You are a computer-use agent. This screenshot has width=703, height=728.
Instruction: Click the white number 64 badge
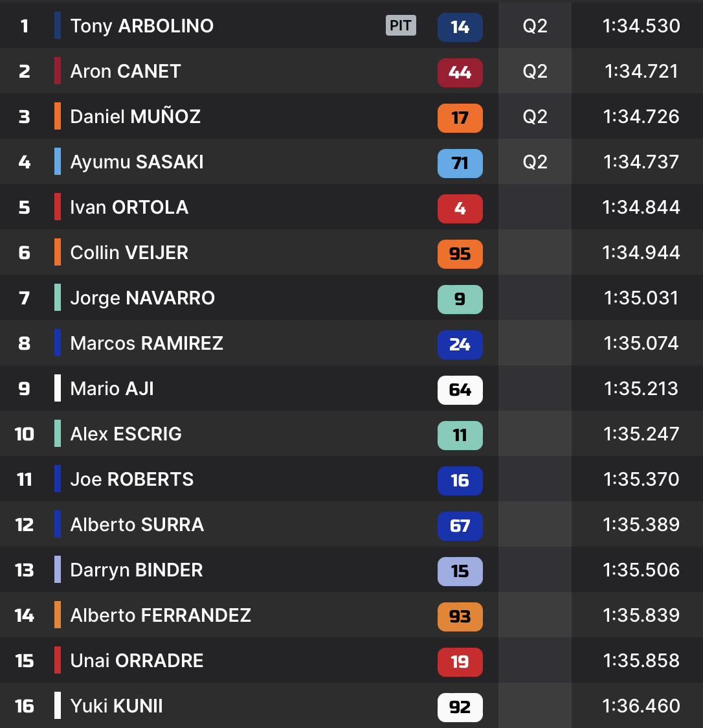pyautogui.click(x=460, y=390)
